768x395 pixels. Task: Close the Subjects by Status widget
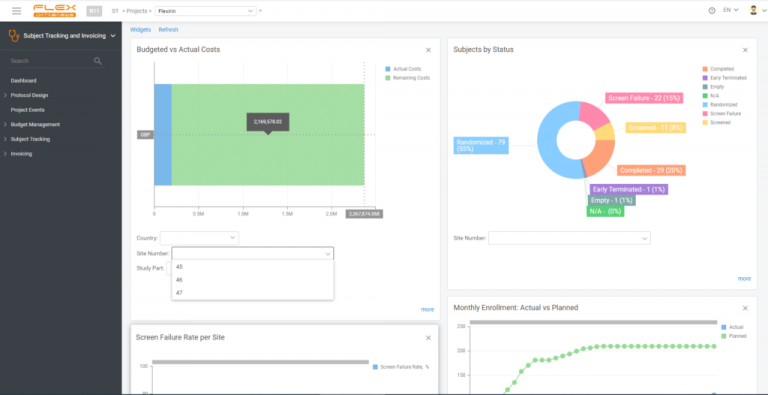click(x=745, y=50)
